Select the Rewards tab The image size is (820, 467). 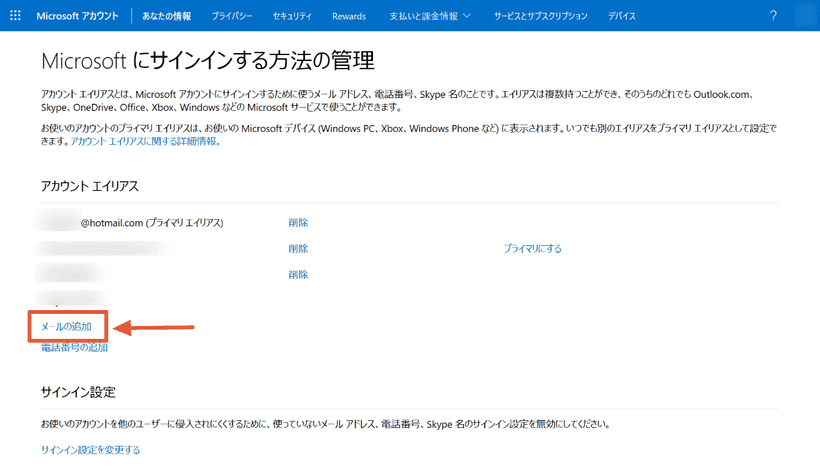[349, 16]
